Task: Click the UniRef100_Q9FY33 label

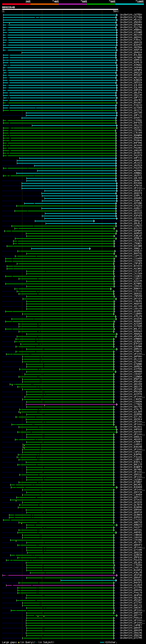Action: coord(131,98)
